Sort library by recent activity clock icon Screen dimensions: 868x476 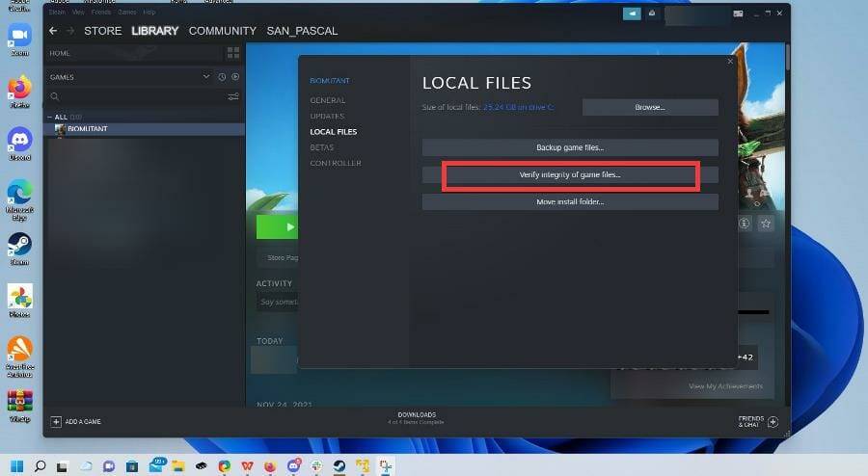pos(222,77)
